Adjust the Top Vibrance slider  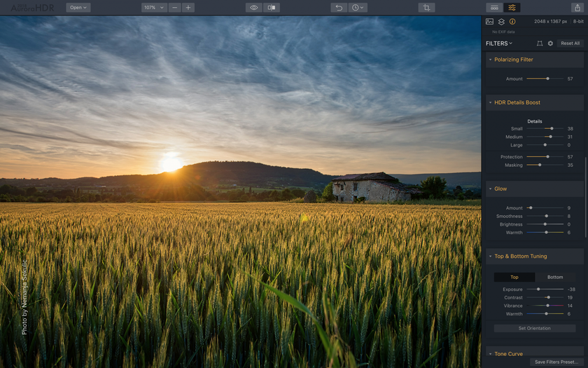[x=545, y=306]
